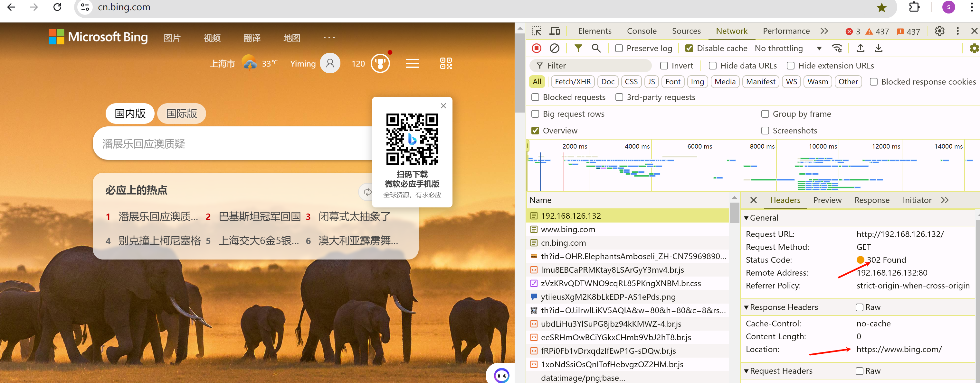The height and width of the screenshot is (383, 980).
Task: Open the network search panel
Action: point(596,48)
